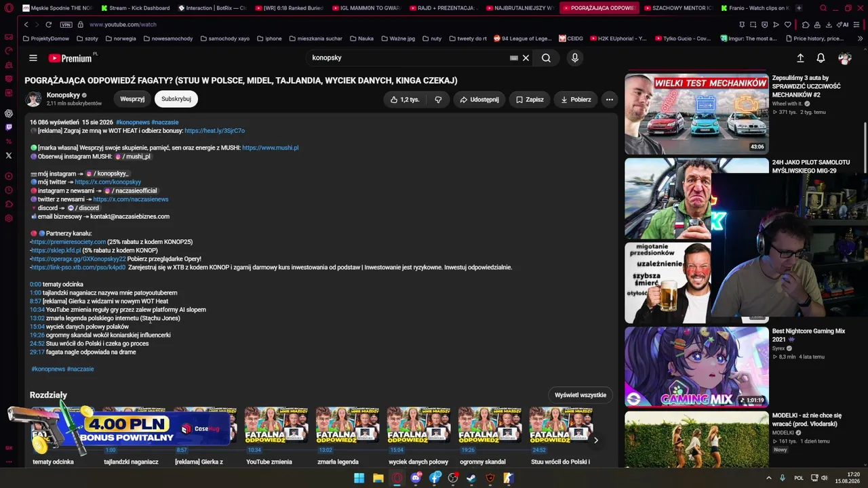868x488 pixels.
Task: Bookmark this page with the heart icon
Action: click(x=787, y=24)
